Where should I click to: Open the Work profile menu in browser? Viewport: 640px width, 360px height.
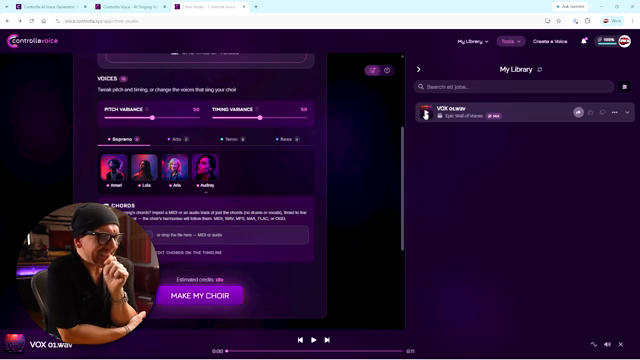pyautogui.click(x=612, y=21)
